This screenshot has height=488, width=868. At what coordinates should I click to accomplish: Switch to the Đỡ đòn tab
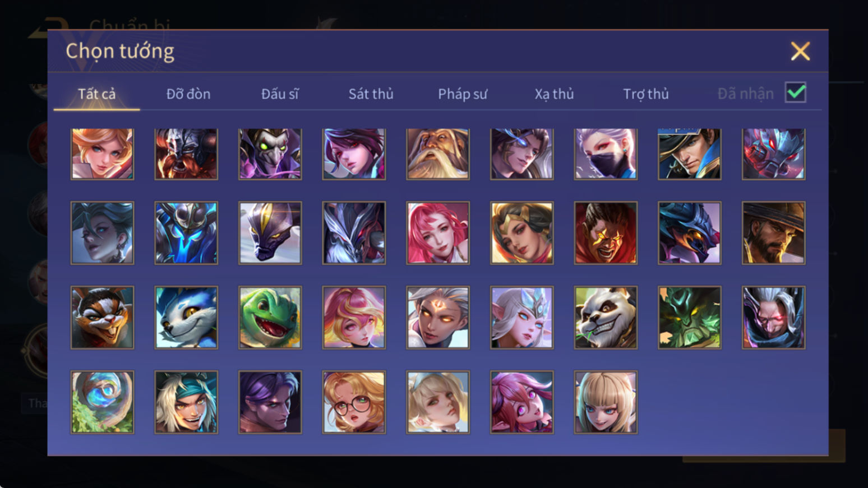tap(188, 94)
